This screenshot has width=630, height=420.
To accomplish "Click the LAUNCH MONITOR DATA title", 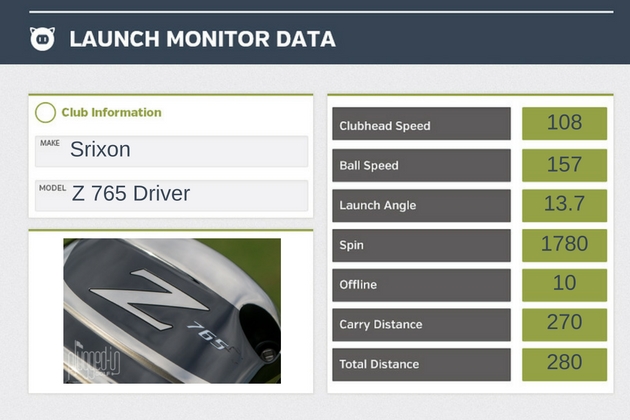I will [x=202, y=39].
